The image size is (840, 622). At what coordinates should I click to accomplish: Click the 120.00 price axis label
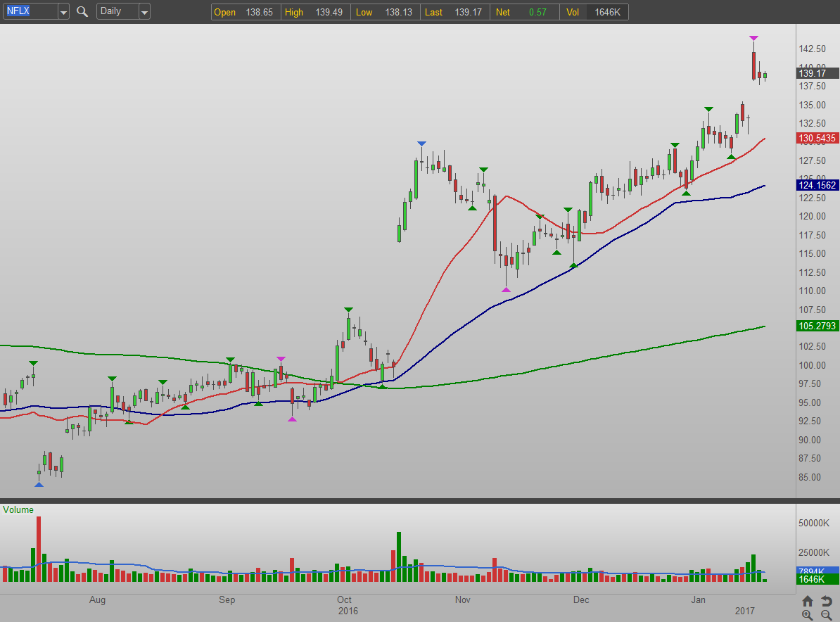point(812,217)
